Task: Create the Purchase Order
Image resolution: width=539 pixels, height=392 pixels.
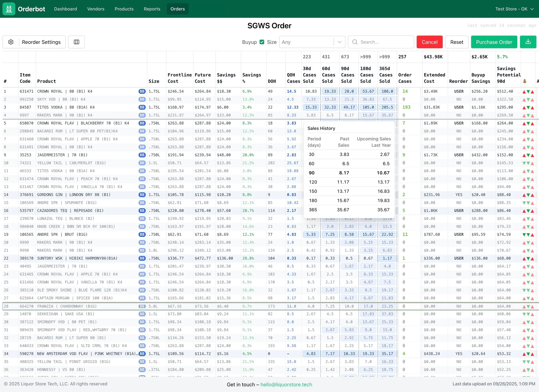Action: coord(494,42)
